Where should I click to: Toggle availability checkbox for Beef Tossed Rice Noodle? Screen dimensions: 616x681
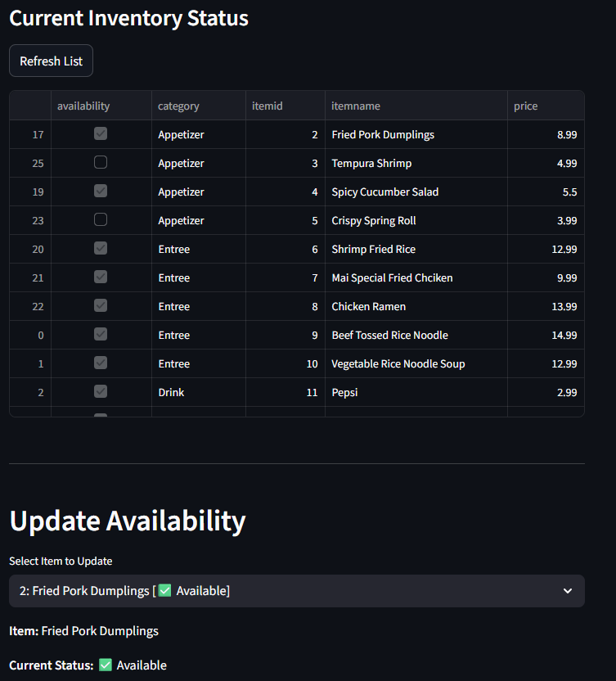pyautogui.click(x=101, y=335)
